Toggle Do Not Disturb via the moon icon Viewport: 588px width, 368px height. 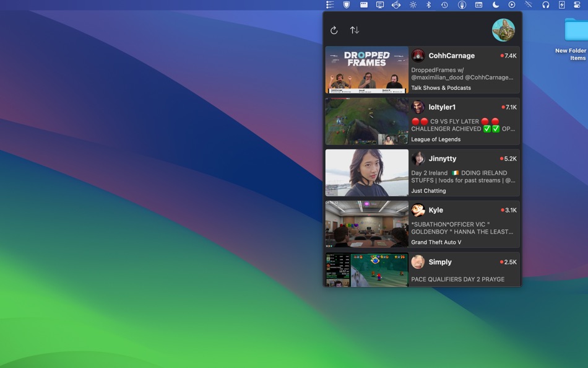[496, 5]
